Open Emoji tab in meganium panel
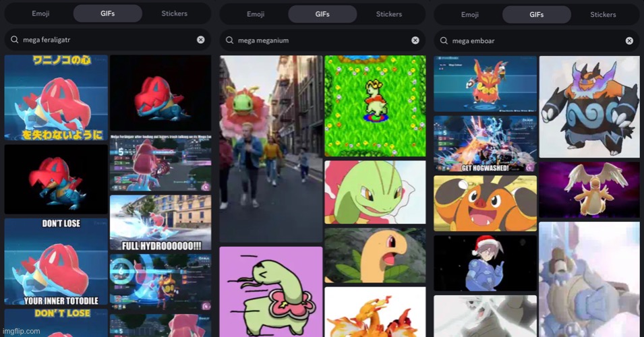Image resolution: width=644 pixels, height=337 pixels. (x=256, y=14)
